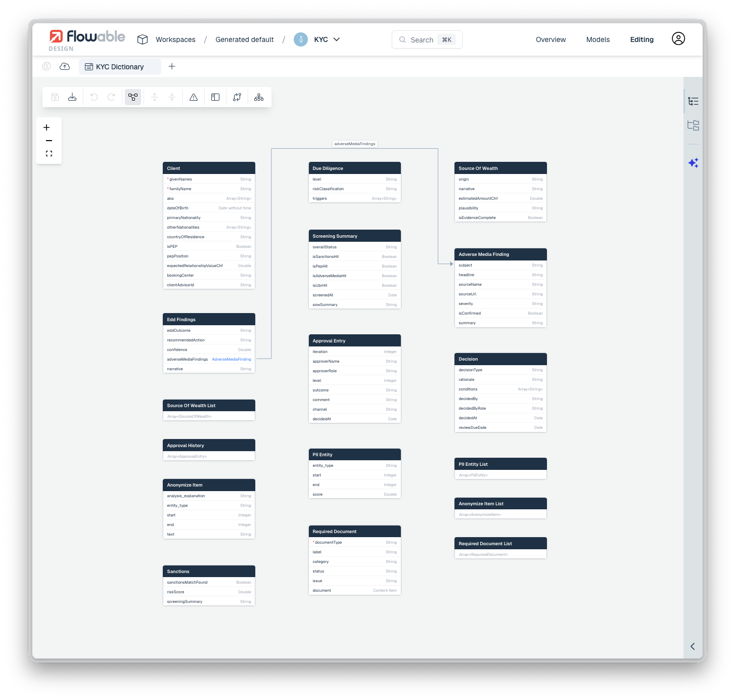Select the Anonymize Item List header

pyautogui.click(x=500, y=504)
